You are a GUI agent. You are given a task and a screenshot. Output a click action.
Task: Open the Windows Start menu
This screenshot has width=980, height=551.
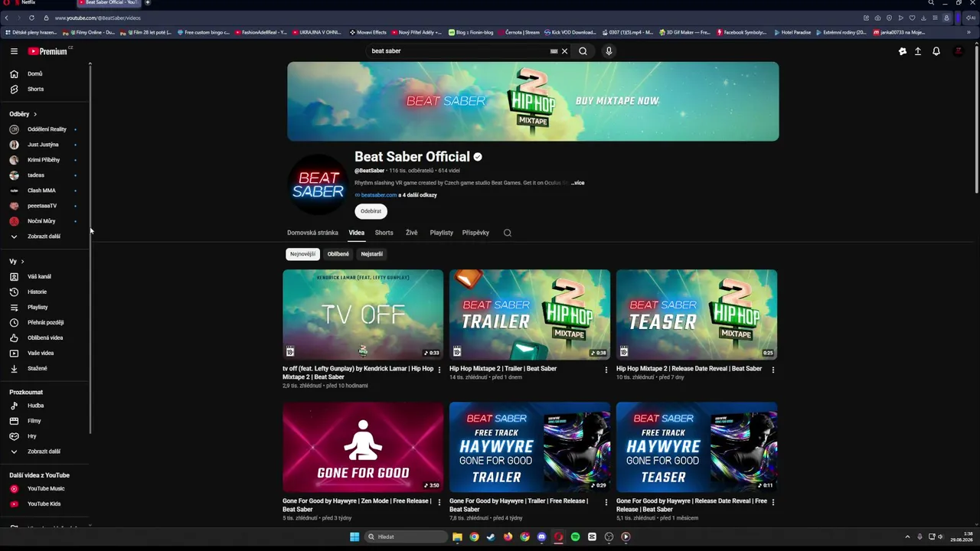coord(354,537)
